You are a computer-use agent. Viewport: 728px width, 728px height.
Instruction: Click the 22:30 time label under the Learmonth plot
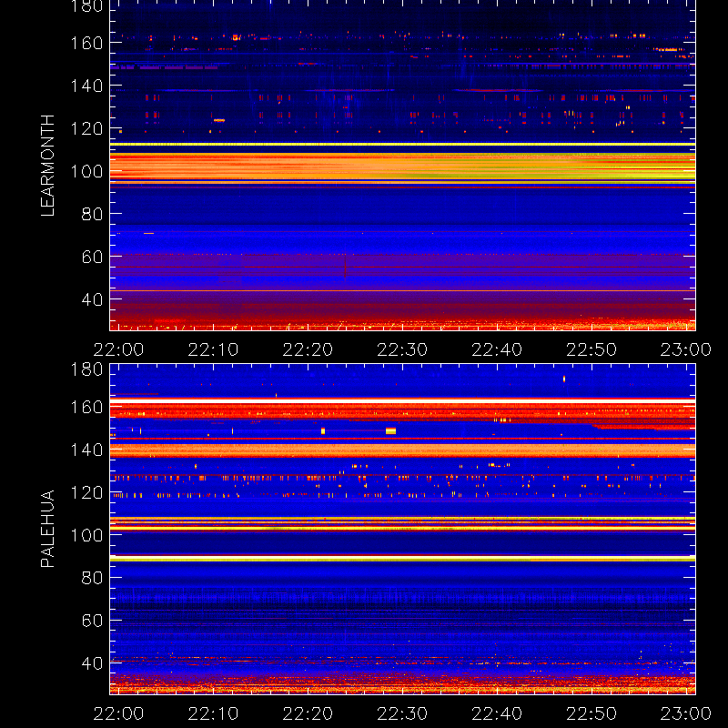click(x=402, y=349)
